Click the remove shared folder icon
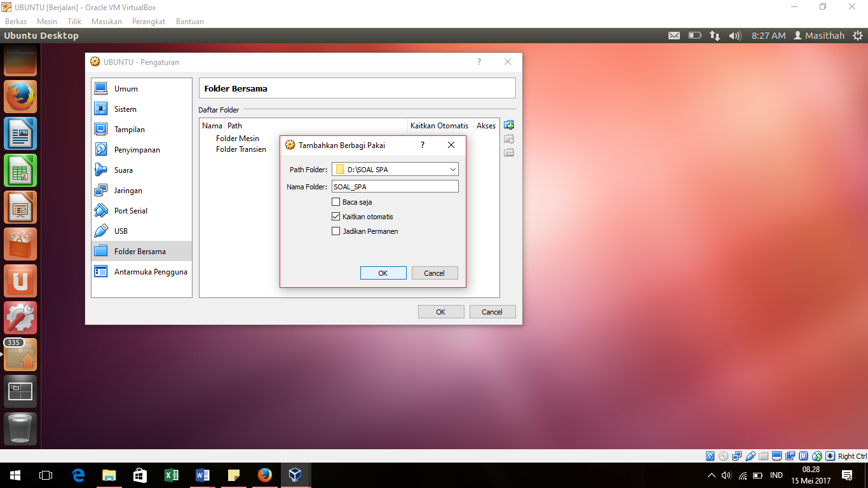Screen dimensions: 868x488 [509, 152]
